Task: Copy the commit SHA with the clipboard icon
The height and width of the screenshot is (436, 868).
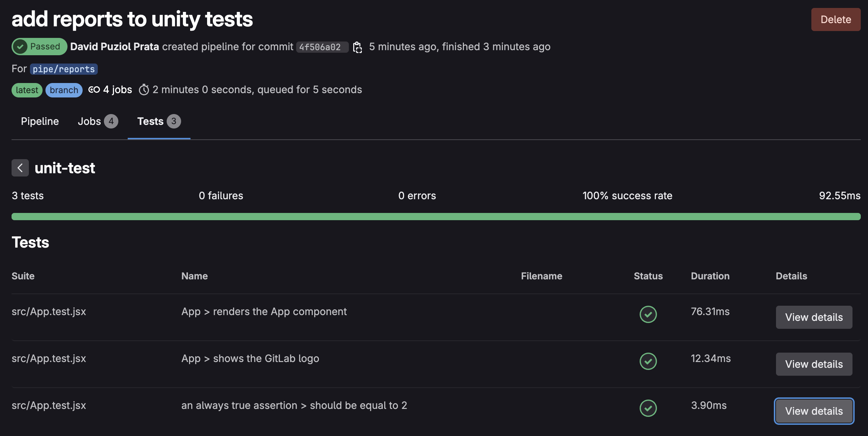Action: (x=357, y=47)
